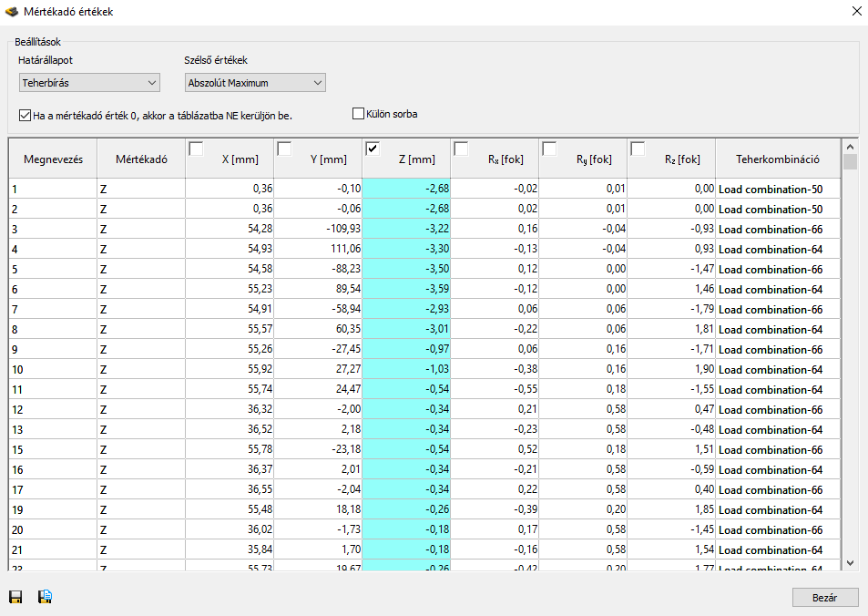Screen dimensions: 868x616
Task: Click the vertical scrollbar thumb
Action: pyautogui.click(x=851, y=162)
